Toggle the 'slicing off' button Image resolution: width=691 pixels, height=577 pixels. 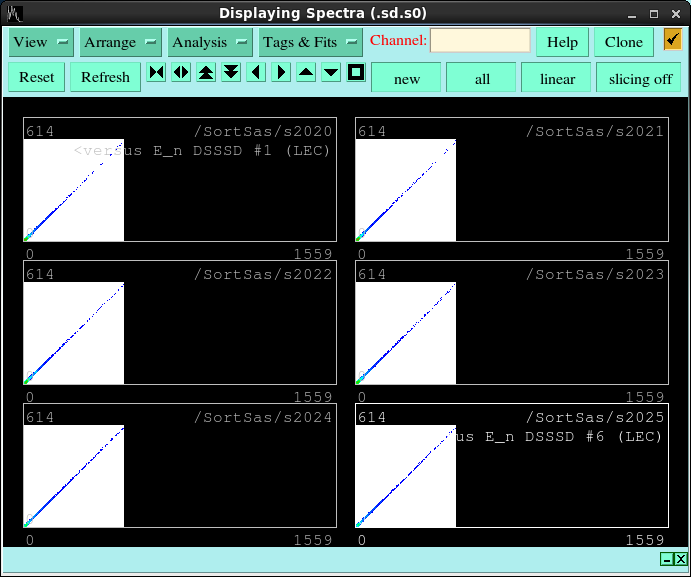639,78
